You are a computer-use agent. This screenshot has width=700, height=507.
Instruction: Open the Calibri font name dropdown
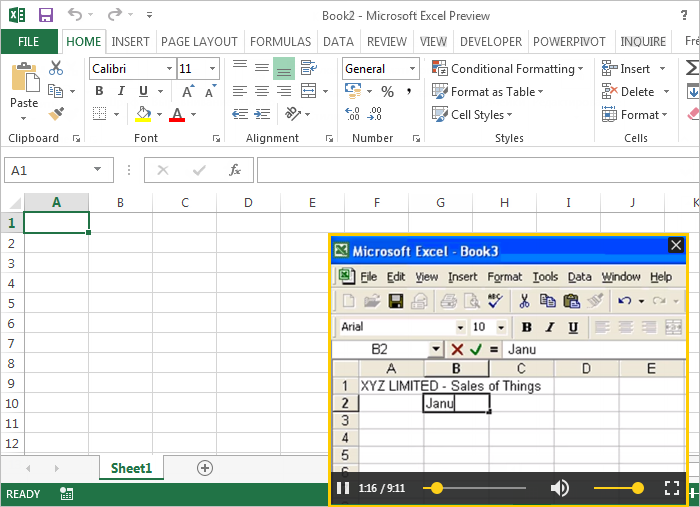coord(169,68)
